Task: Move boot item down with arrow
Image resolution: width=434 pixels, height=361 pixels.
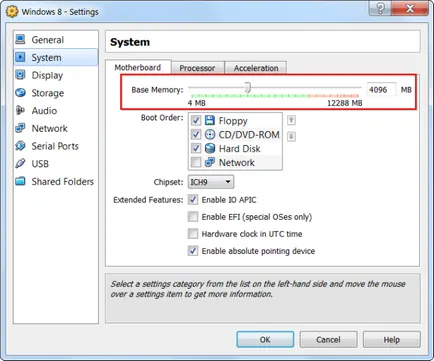Action: point(291,136)
